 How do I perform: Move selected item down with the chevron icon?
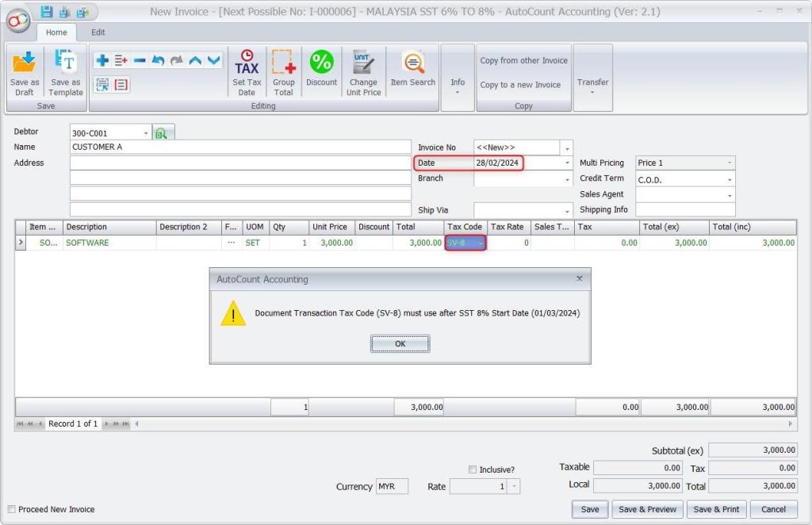[213, 59]
